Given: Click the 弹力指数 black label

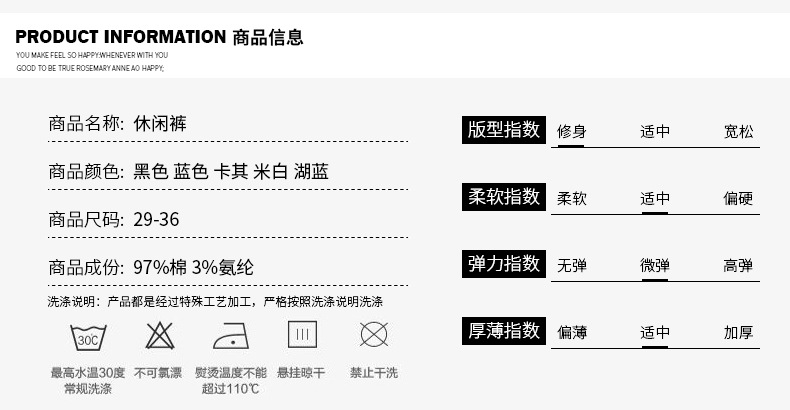Looking at the screenshot, I should point(504,264).
